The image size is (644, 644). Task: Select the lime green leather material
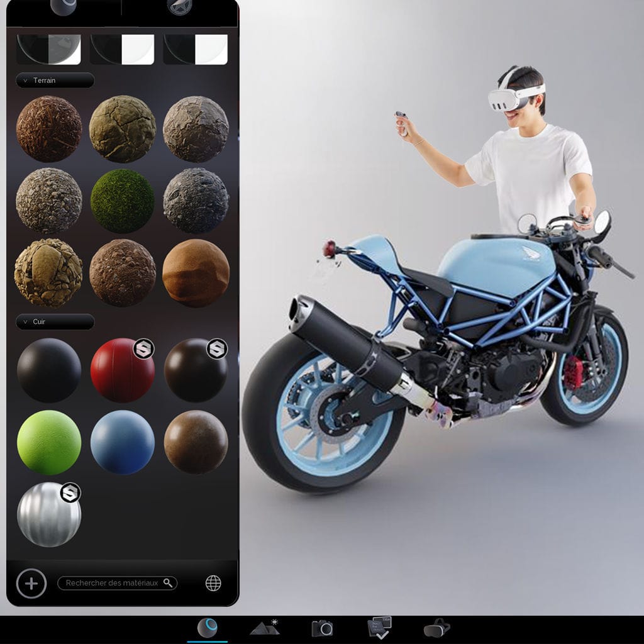pos(49,443)
